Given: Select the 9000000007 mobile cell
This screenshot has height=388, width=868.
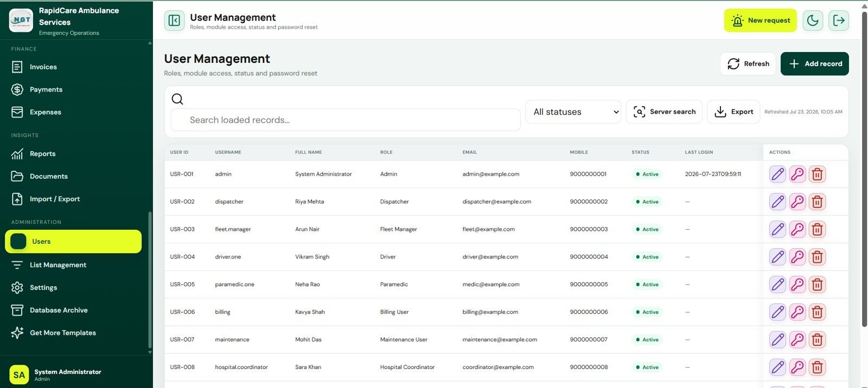Looking at the screenshot, I should tap(589, 340).
